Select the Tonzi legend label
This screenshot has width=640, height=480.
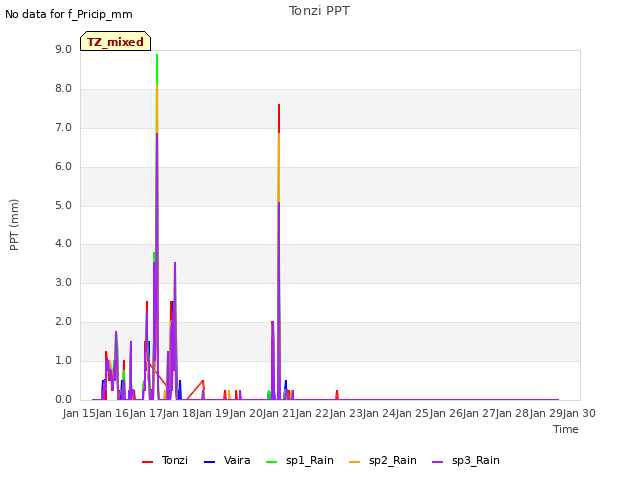175,460
